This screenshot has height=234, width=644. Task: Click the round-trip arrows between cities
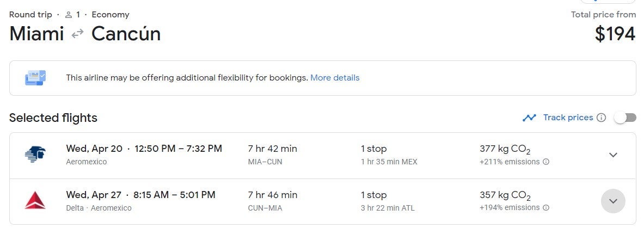78,34
